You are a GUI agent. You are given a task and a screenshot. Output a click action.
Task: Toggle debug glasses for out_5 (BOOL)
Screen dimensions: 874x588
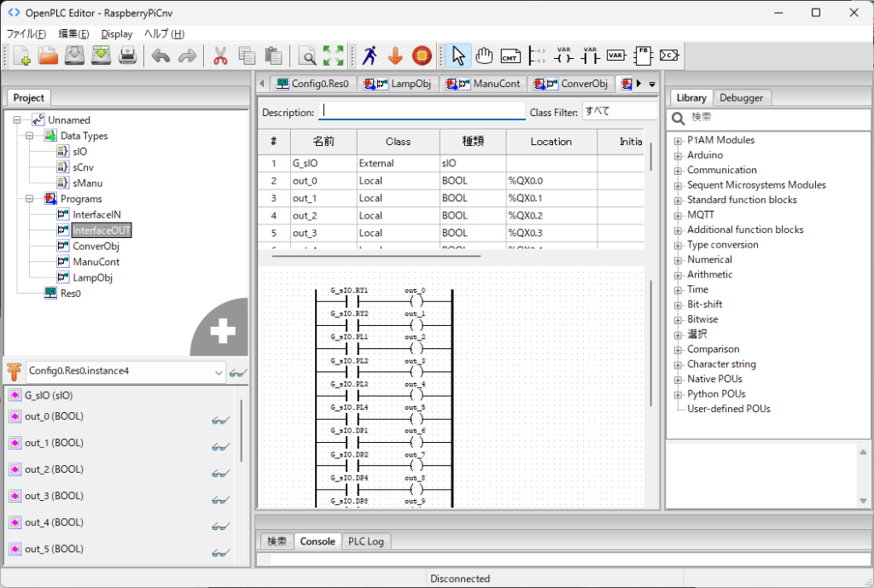coord(221,553)
